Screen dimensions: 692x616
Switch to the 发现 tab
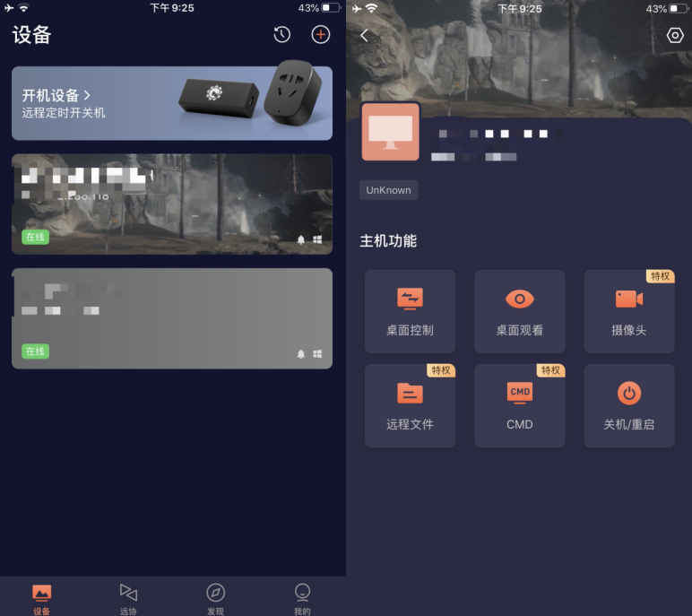point(215,598)
